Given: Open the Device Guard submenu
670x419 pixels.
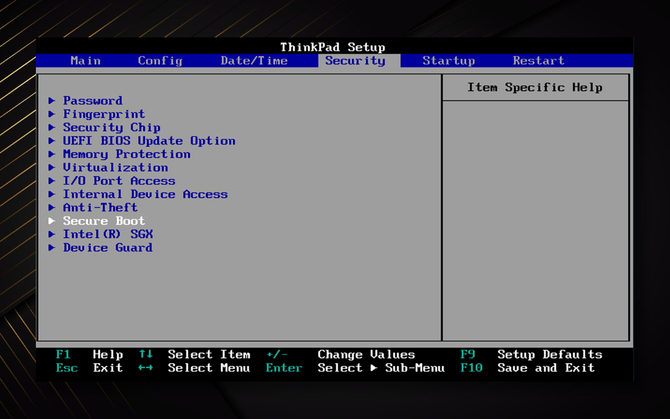Looking at the screenshot, I should [108, 247].
